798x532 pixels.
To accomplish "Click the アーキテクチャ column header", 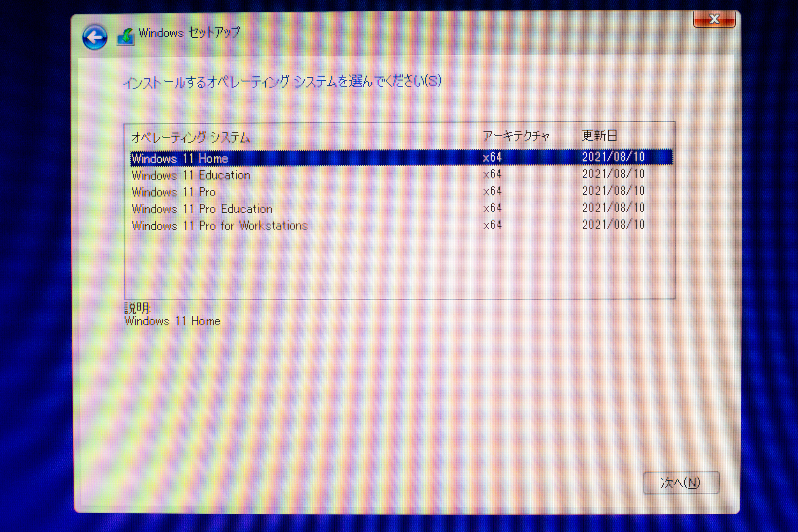I will tap(516, 136).
